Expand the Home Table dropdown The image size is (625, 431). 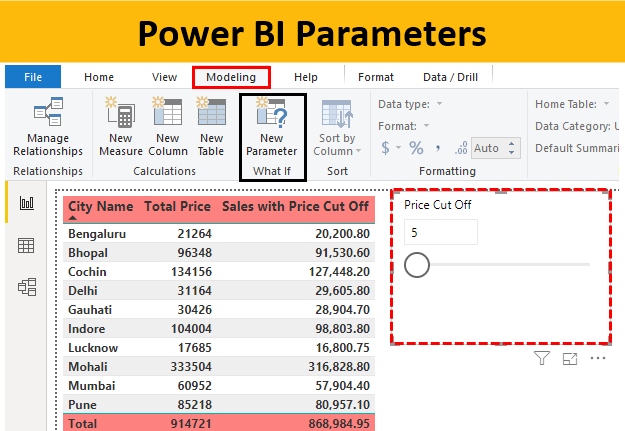coord(606,104)
